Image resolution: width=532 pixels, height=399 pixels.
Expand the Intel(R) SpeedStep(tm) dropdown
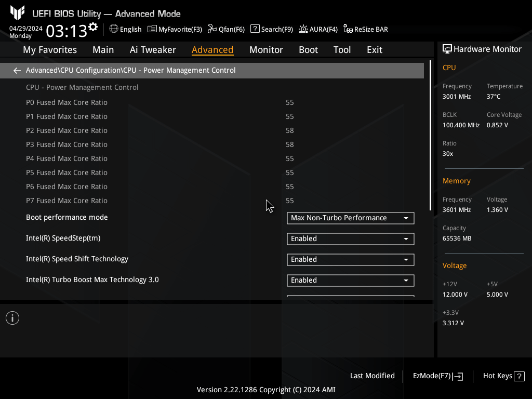pyautogui.click(x=350, y=239)
